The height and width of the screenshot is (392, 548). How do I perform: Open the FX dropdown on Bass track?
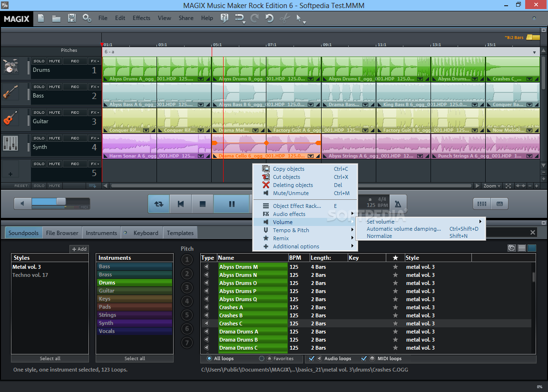pos(95,87)
